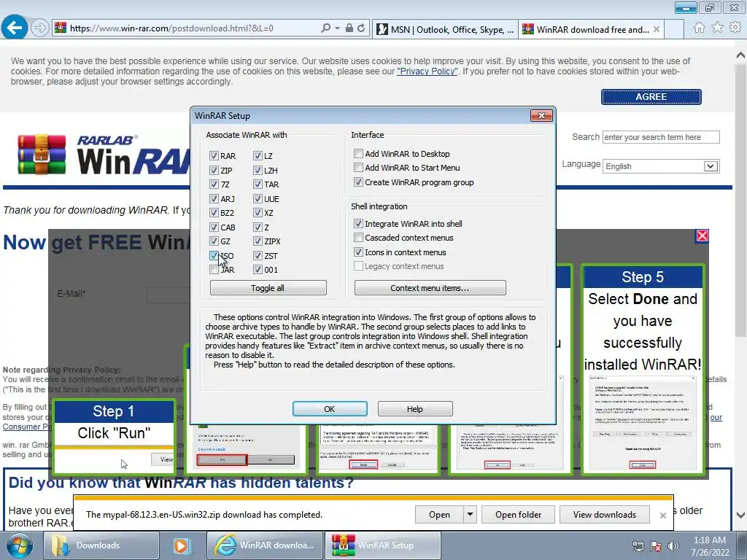Click the search magnifier in address bar
747x560 pixels.
(326, 28)
